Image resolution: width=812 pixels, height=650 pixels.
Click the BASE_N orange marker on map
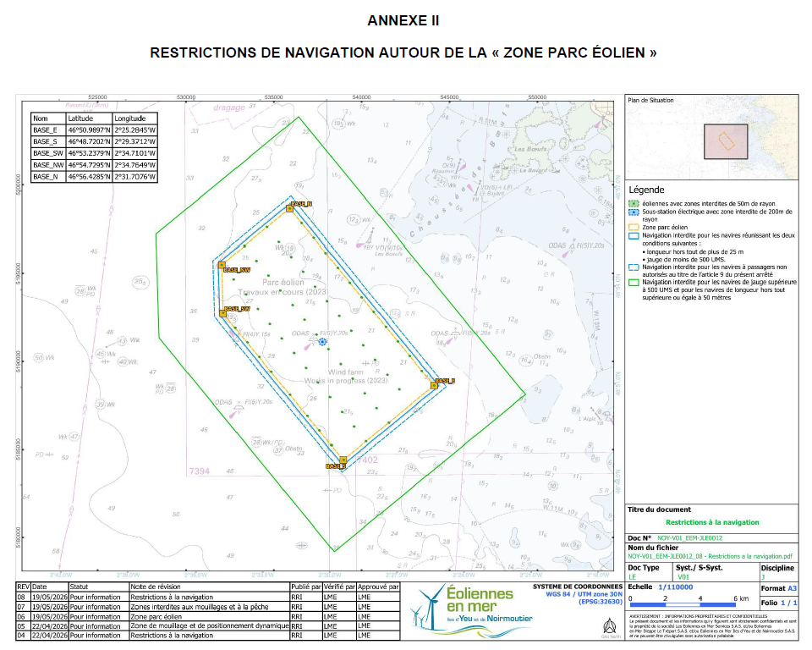point(290,208)
